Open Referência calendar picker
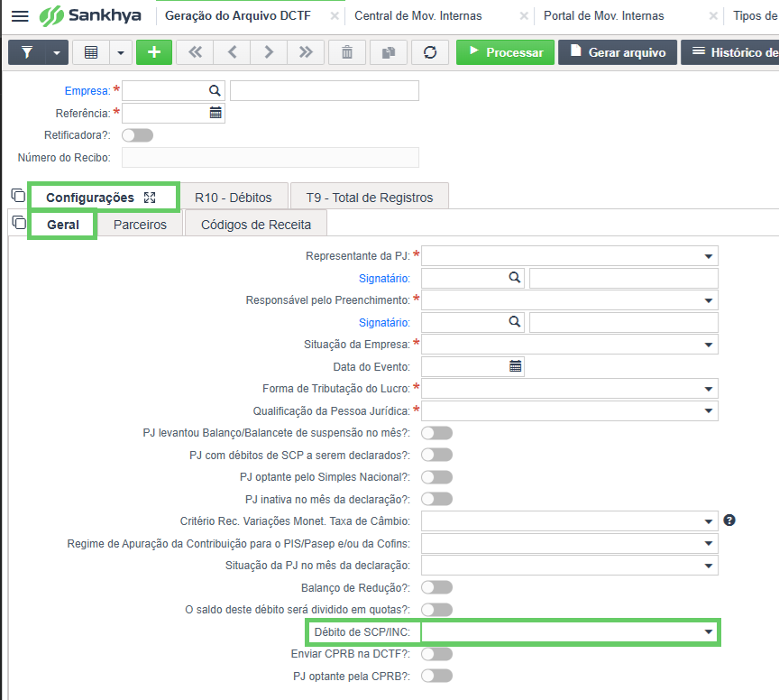Screen dimensions: 779x700 click(x=215, y=113)
